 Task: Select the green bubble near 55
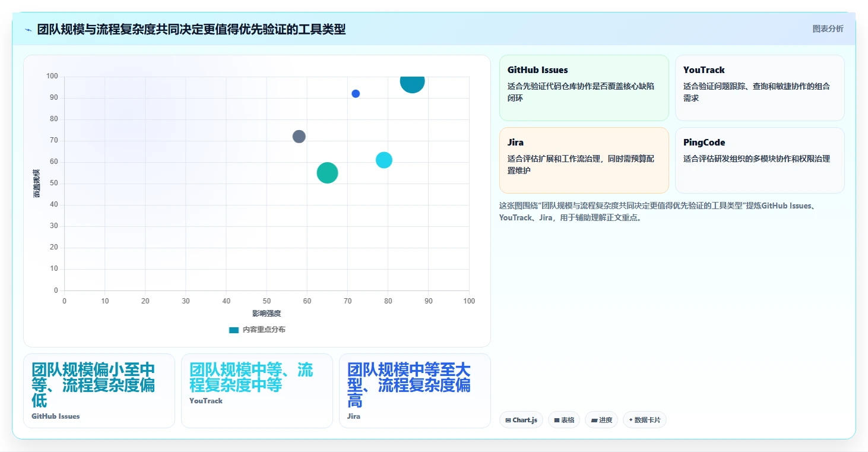(x=327, y=173)
